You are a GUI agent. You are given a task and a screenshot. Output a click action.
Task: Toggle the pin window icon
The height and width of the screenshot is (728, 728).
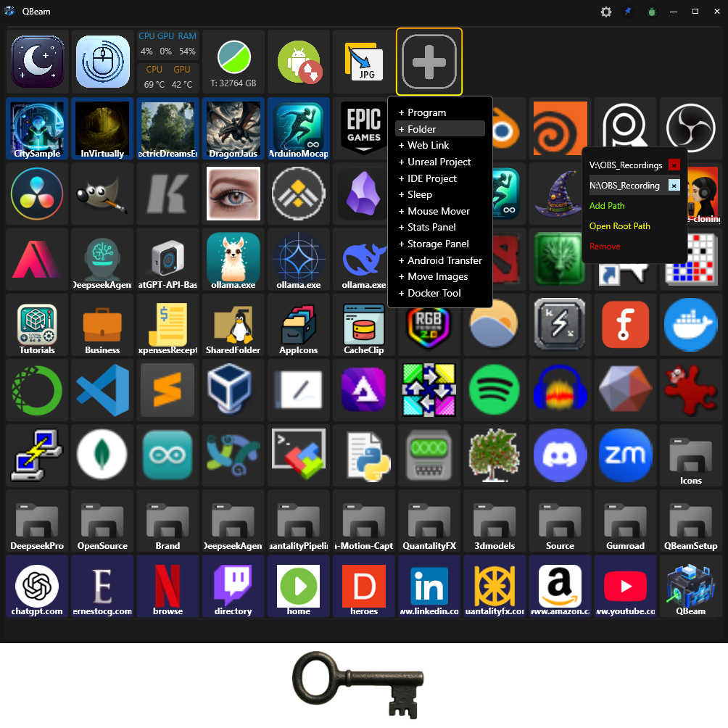[x=628, y=12]
